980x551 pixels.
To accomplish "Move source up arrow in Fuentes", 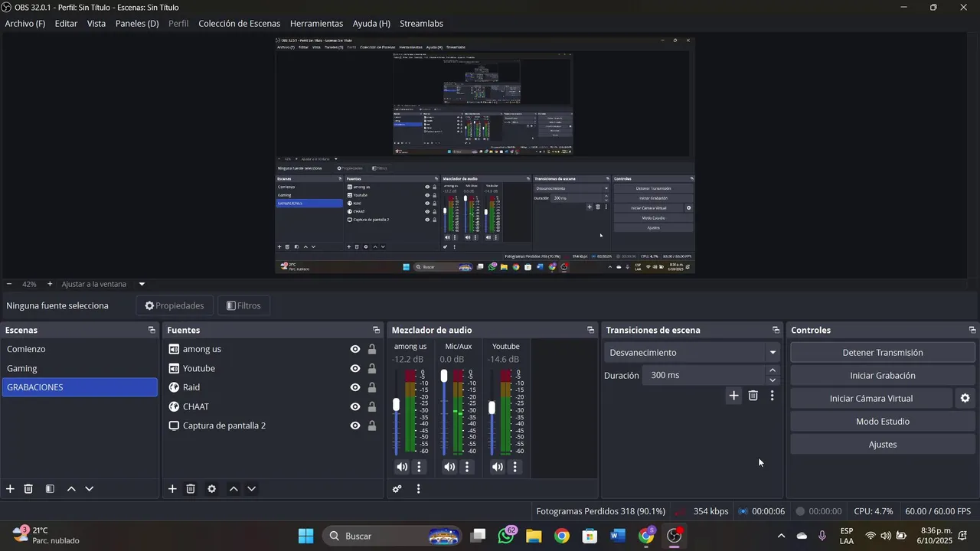I will pos(234,489).
